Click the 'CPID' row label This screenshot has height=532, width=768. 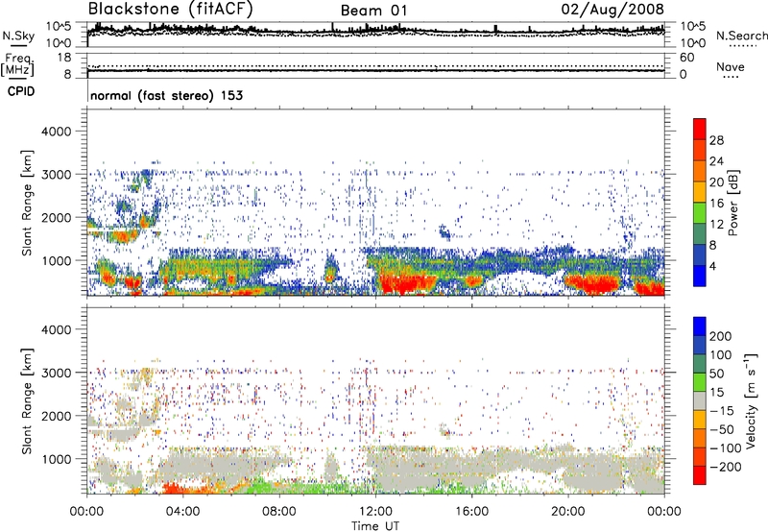point(21,91)
